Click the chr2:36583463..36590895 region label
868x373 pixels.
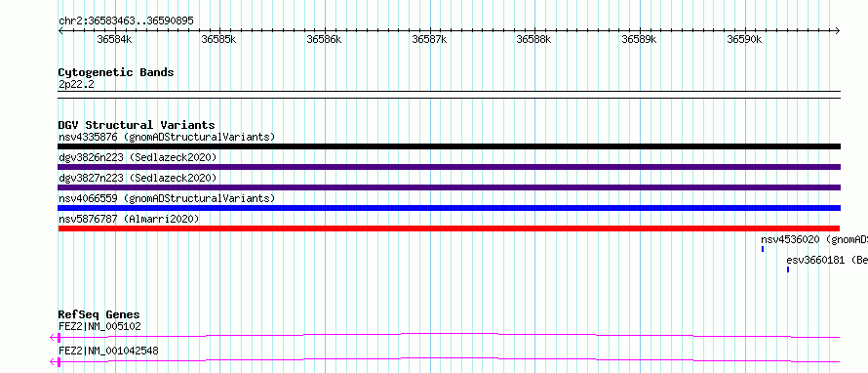[126, 21]
